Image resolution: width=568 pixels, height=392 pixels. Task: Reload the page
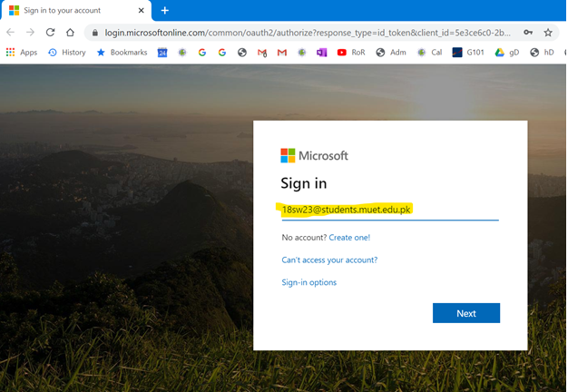coord(50,33)
